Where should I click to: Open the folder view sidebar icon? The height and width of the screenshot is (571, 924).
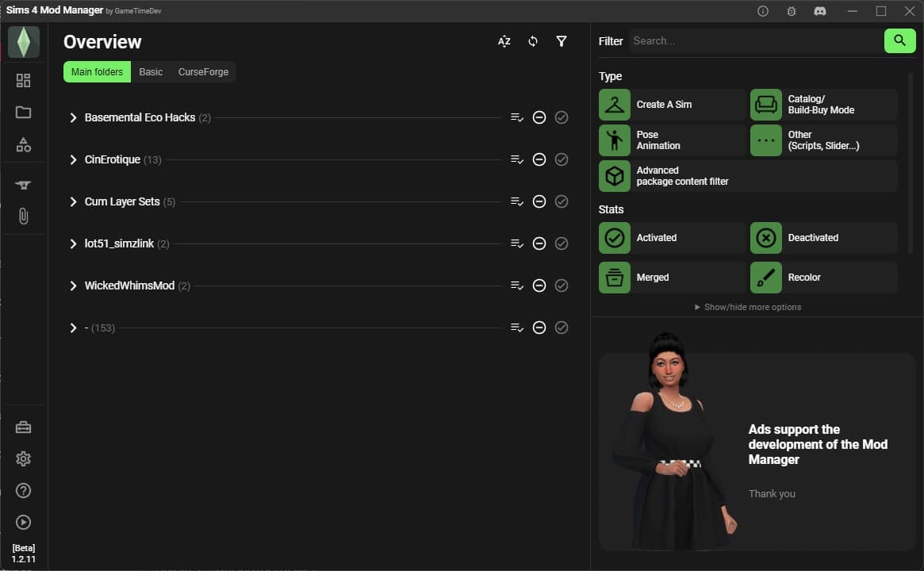23,112
